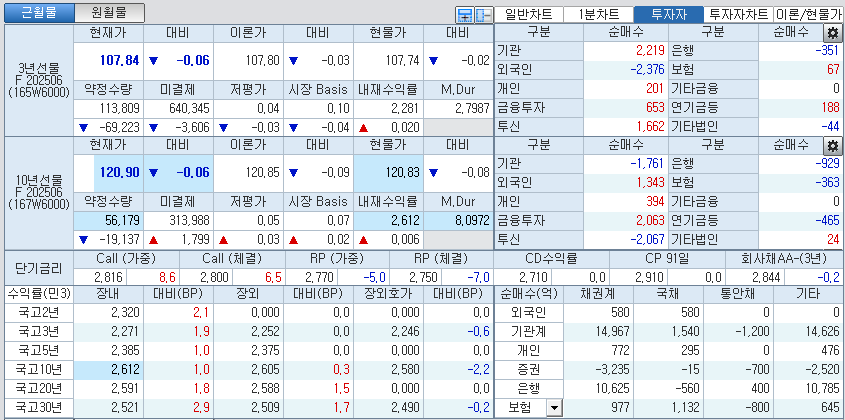845x420 pixels.
Task: Click the 단기금리 section label
Action: tap(39, 268)
